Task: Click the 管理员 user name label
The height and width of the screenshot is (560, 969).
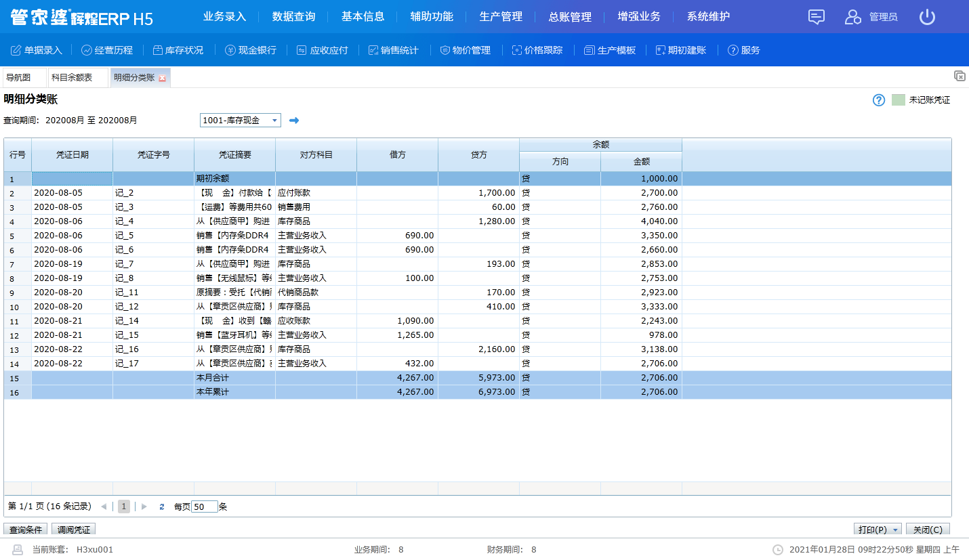Action: [884, 18]
